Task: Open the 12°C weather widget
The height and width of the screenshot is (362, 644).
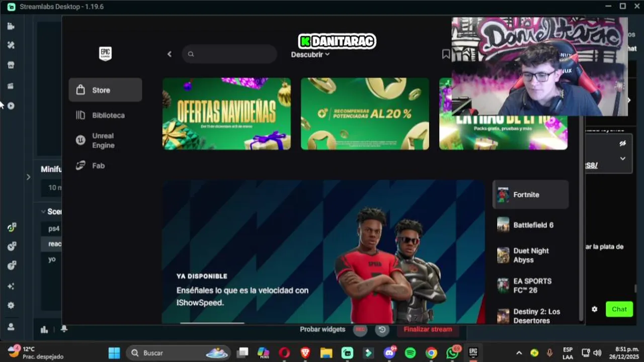Action: pyautogui.click(x=35, y=352)
